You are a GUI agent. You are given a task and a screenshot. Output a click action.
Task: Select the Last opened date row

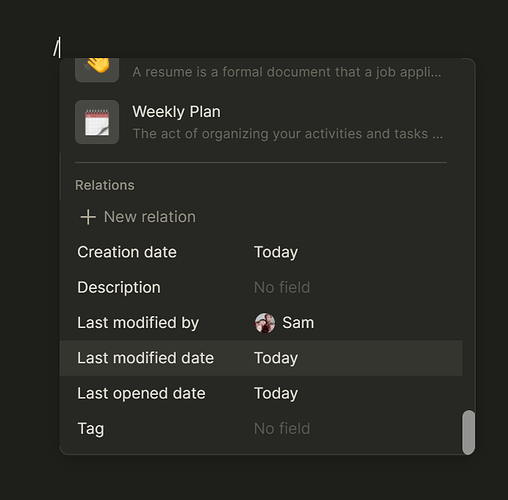point(261,394)
